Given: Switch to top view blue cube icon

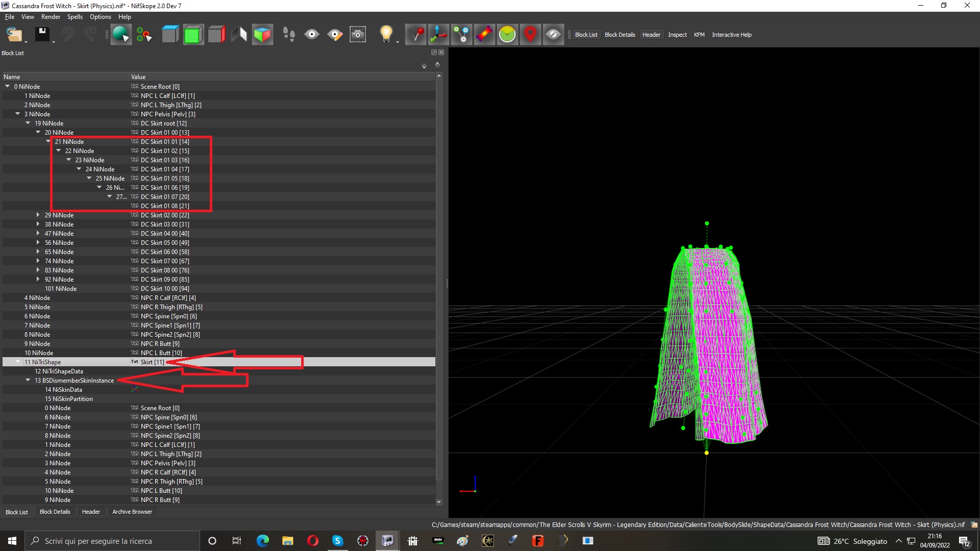Looking at the screenshot, I should (x=170, y=34).
